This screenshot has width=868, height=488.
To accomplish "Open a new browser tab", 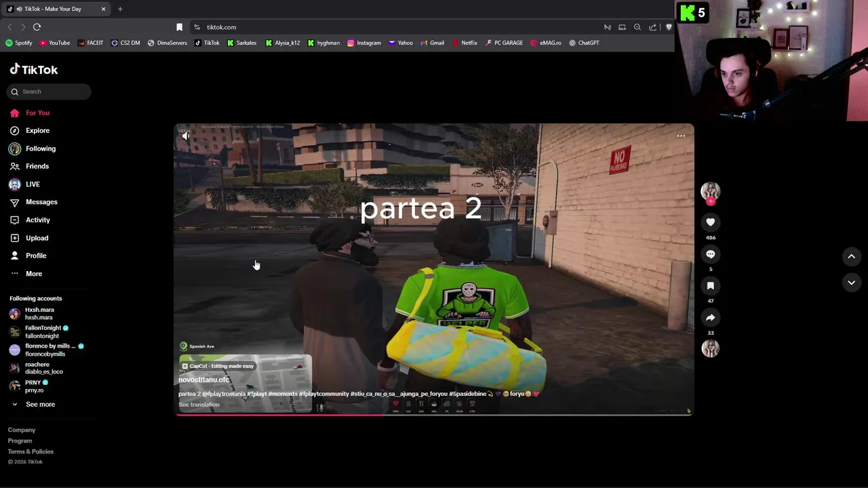I will coord(120,9).
